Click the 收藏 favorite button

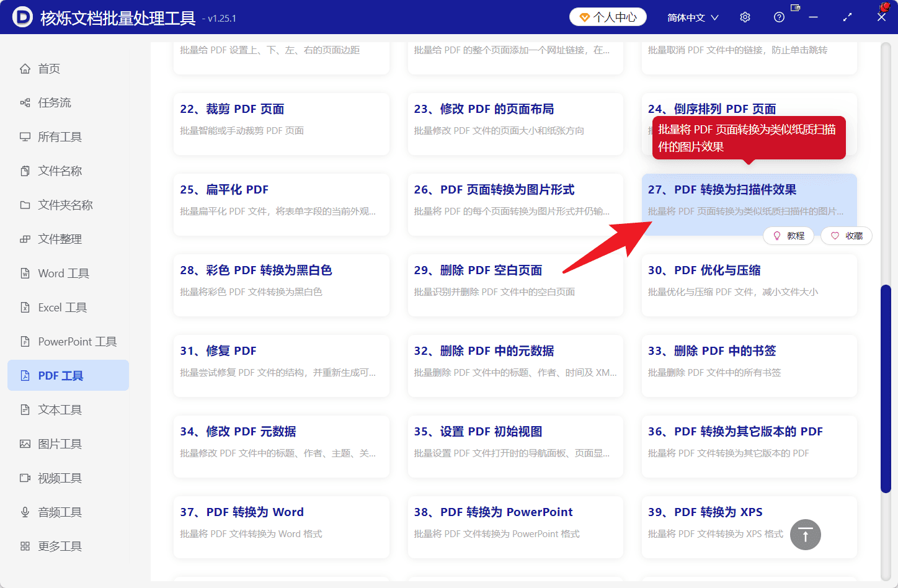point(847,236)
